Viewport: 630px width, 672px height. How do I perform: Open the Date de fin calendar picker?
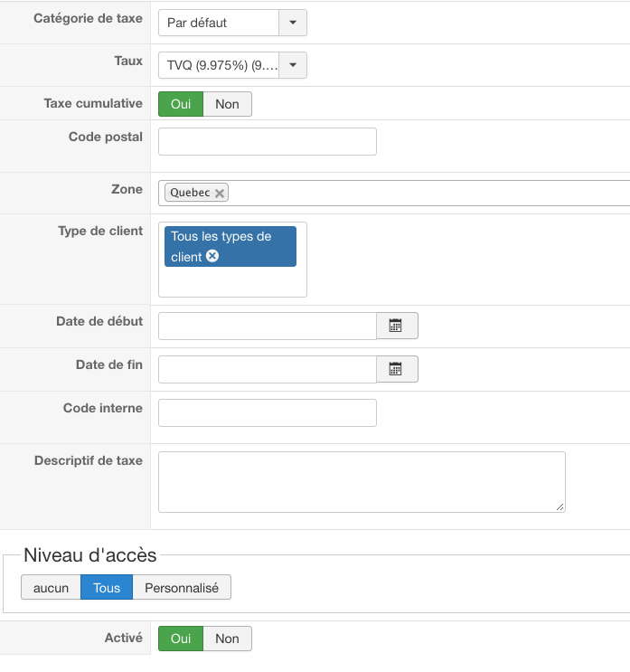(x=396, y=369)
